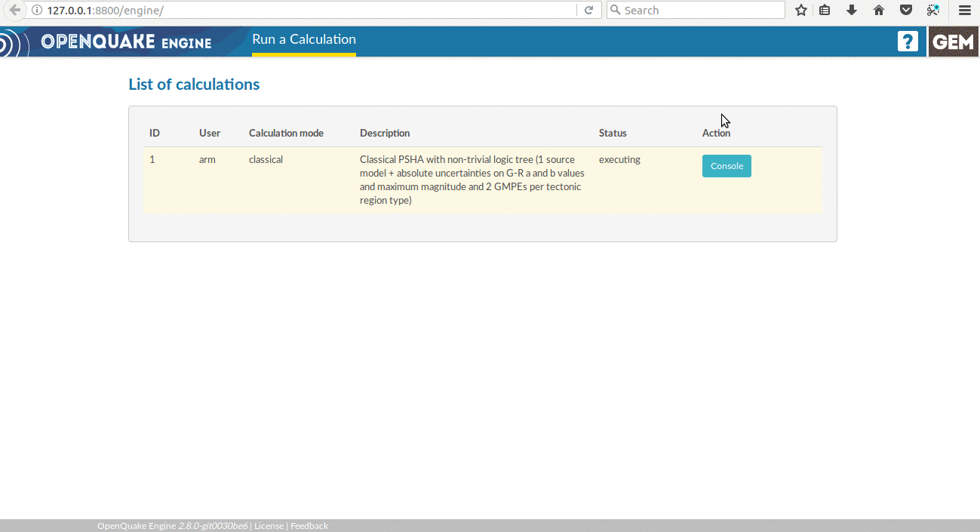Open the browser hamburger menu

pyautogui.click(x=964, y=11)
